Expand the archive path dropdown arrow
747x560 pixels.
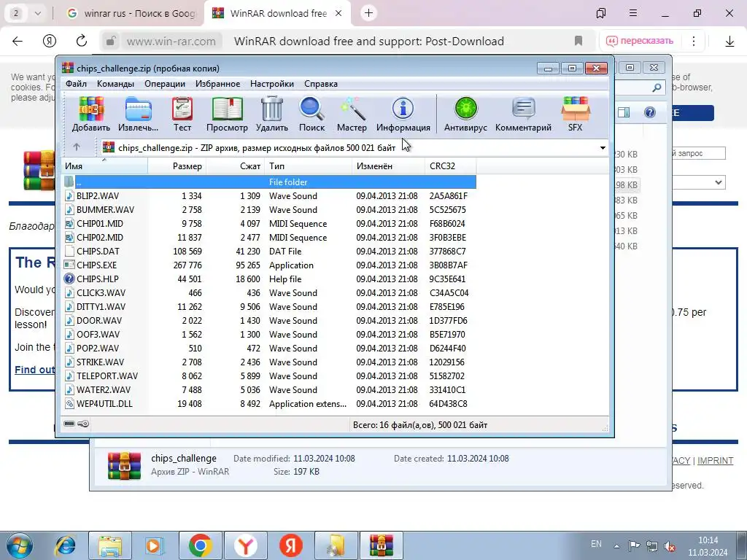tap(603, 147)
